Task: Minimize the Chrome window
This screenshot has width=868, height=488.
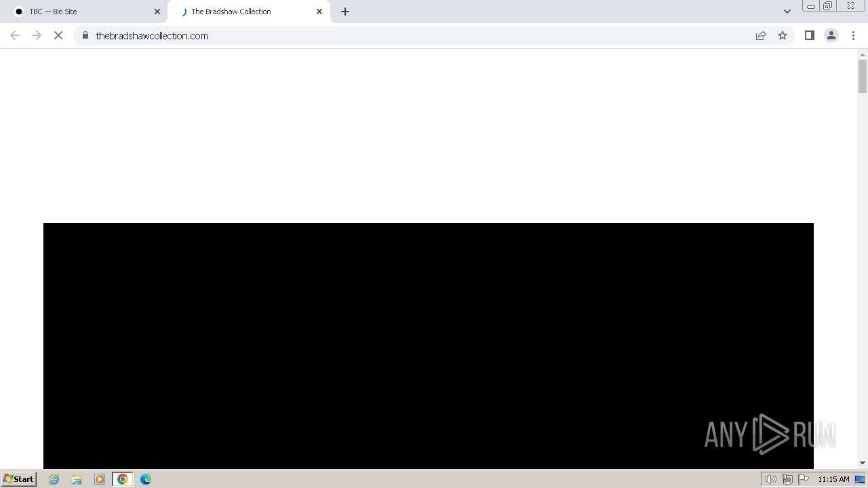Action: (811, 6)
